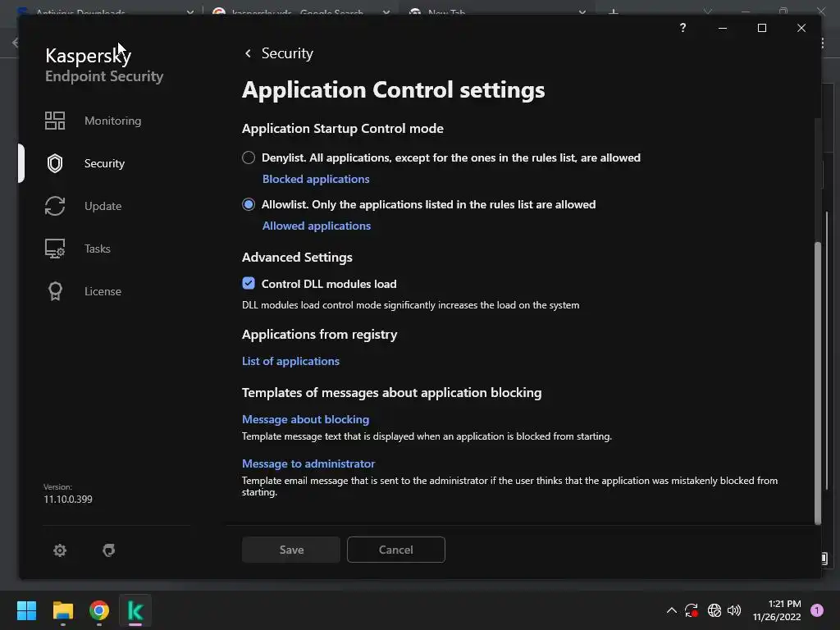Open a new tab in Chrome window
The height and width of the screenshot is (630, 840).
tap(614, 11)
